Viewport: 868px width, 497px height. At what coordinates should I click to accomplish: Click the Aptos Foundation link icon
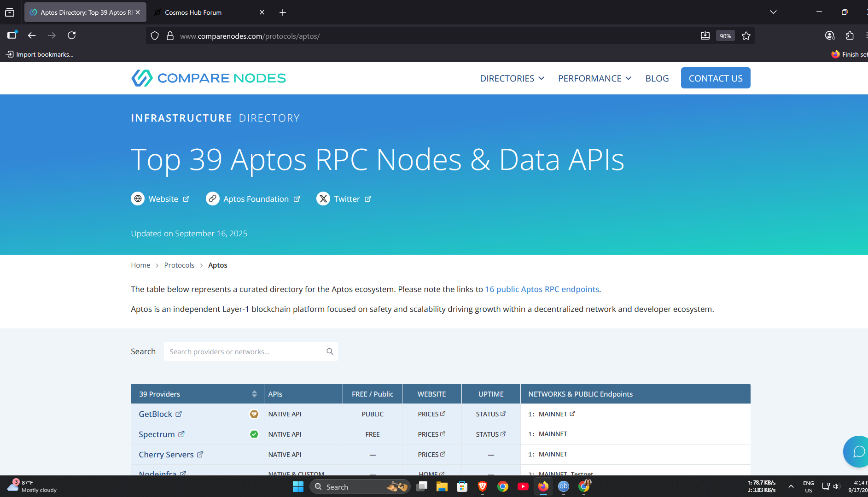tap(212, 199)
